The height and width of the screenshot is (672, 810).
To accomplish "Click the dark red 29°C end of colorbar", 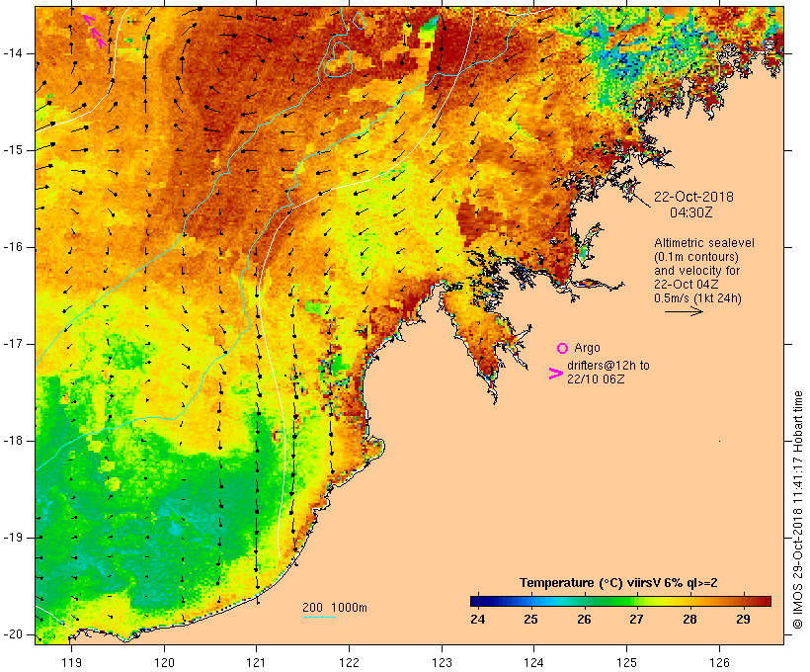I will click(766, 601).
